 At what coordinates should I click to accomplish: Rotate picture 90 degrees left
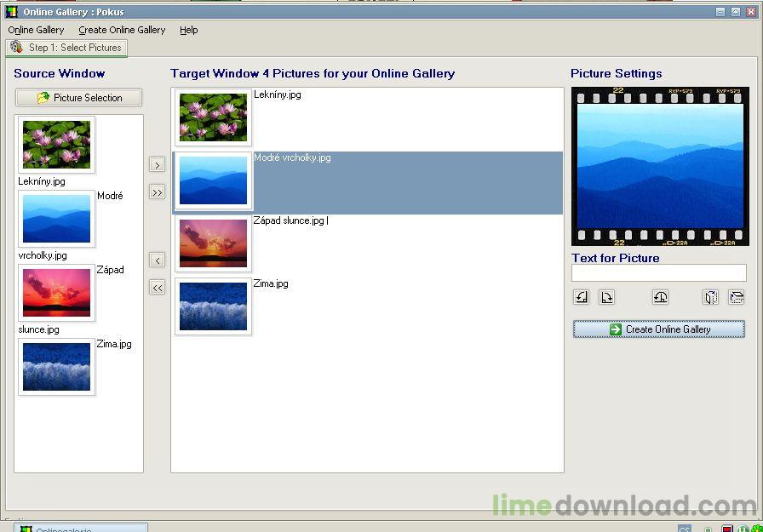pos(582,297)
